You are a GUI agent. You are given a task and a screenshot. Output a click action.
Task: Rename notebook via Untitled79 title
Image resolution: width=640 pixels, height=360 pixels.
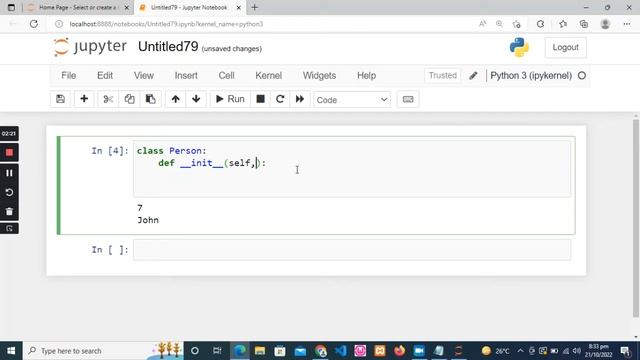click(x=168, y=47)
